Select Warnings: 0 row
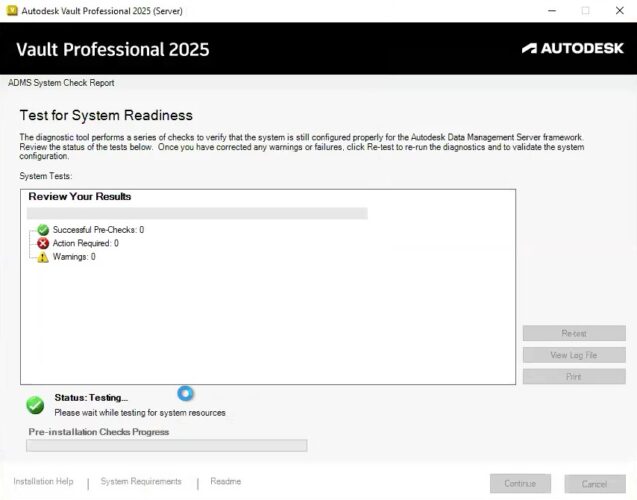637x500 pixels. pyautogui.click(x=74, y=257)
